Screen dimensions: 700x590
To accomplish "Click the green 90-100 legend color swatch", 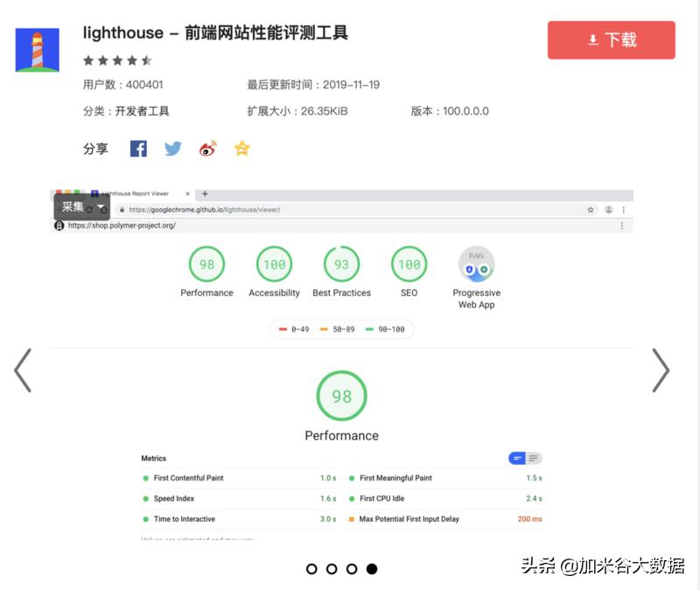I will coord(367,329).
